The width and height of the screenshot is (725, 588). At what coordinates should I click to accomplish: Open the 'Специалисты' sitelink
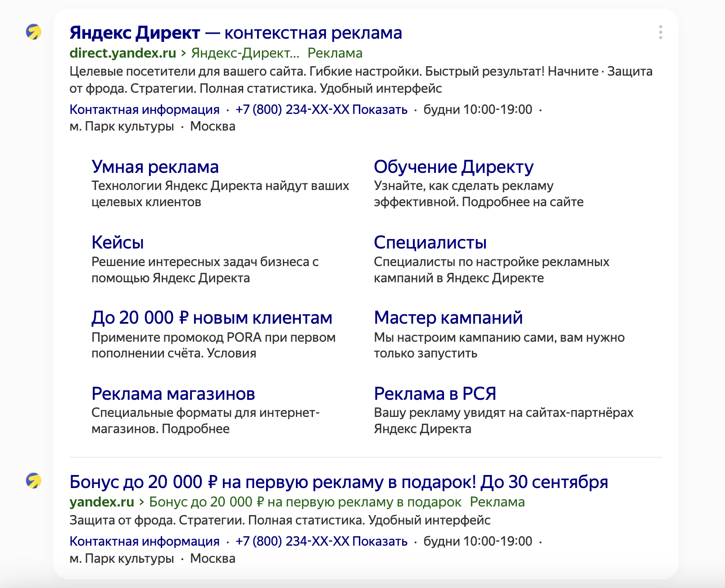[430, 243]
